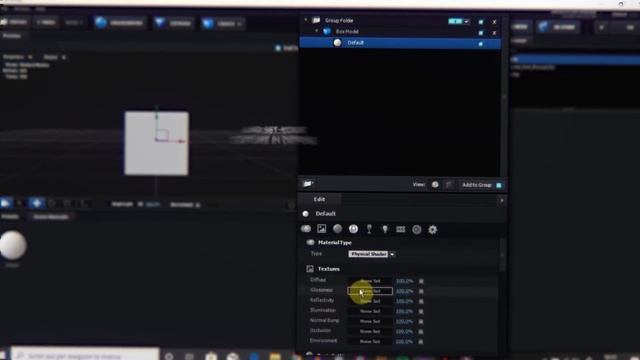Viewport: 640px width, 360px height.
Task: Select the light bulb icon in material editor
Action: [384, 229]
